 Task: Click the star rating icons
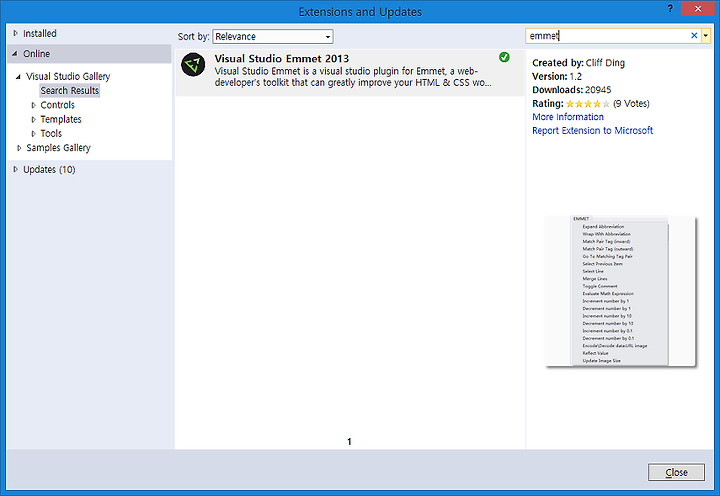coord(588,104)
